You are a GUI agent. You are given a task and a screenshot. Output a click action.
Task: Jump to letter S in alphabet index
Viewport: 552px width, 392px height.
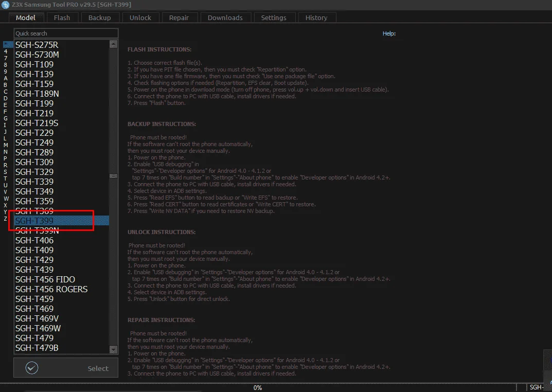(x=5, y=172)
